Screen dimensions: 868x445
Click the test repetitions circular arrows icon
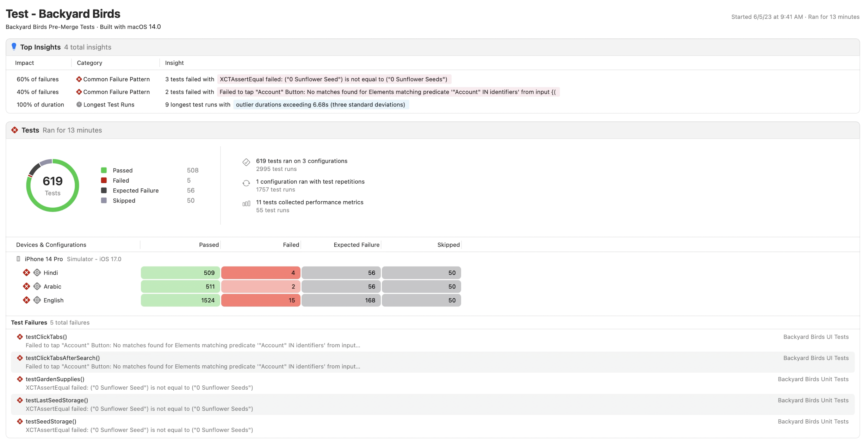(246, 183)
